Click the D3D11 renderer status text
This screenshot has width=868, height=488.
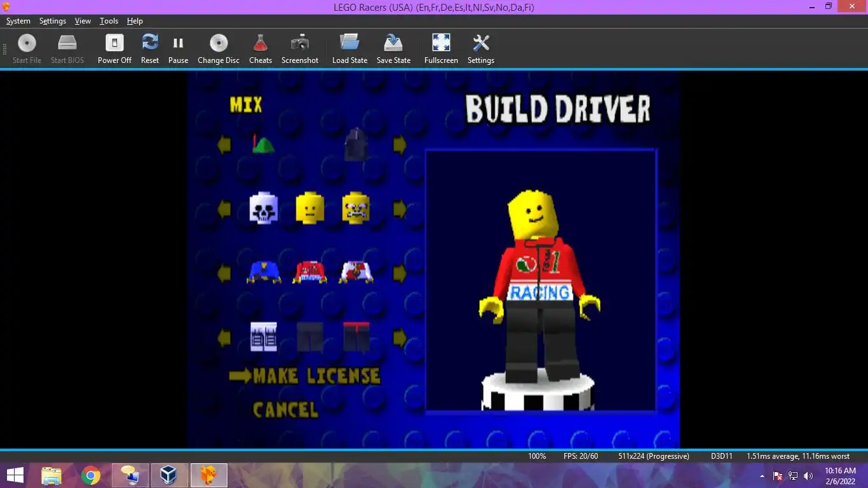pyautogui.click(x=722, y=456)
